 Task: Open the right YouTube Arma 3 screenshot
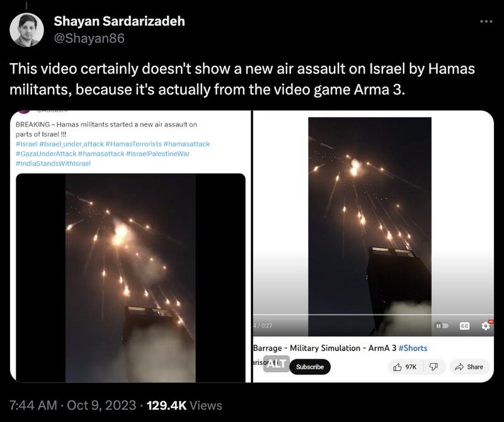coord(373,246)
